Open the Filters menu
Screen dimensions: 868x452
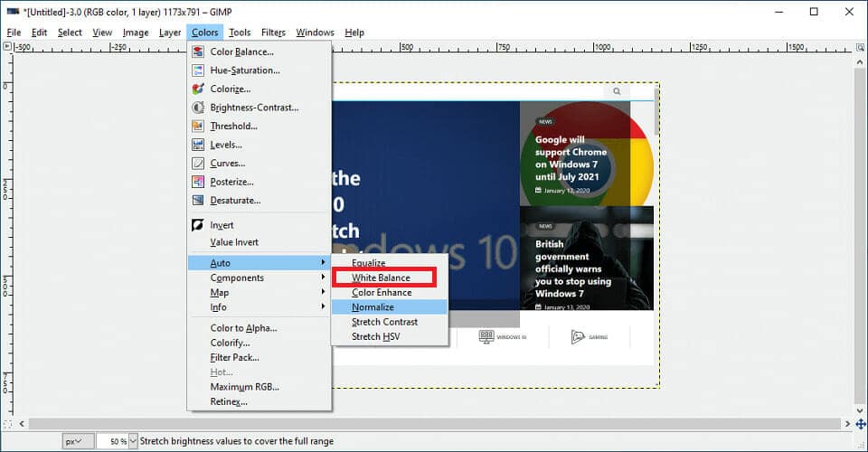[273, 33]
